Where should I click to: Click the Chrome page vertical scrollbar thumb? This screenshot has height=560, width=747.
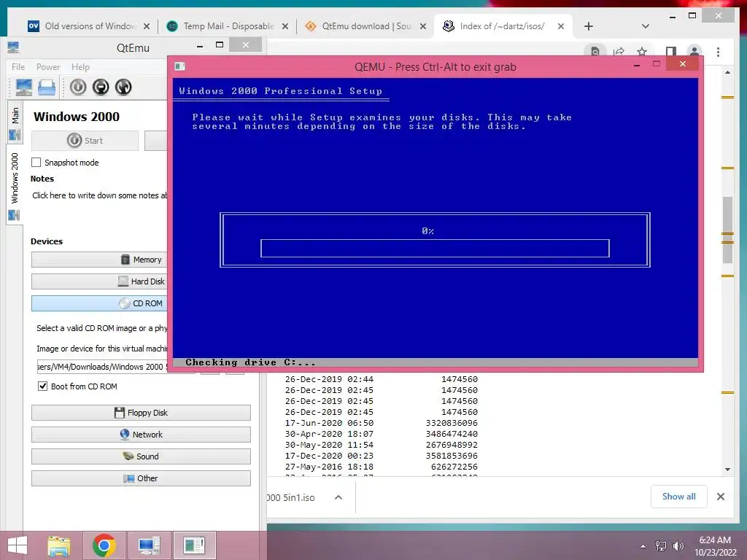[727, 230]
